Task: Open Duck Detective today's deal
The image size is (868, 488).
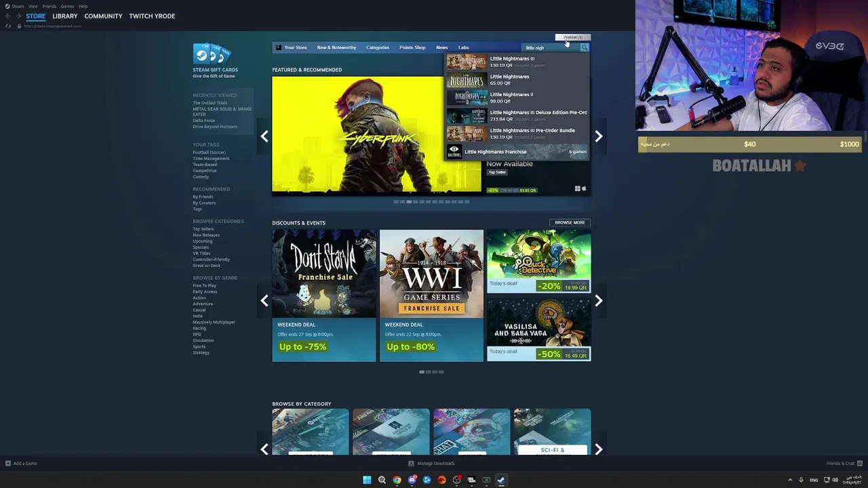Action: pos(538,261)
